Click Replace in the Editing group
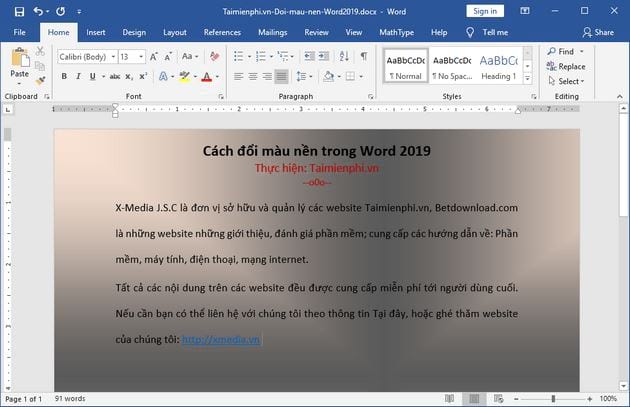The width and height of the screenshot is (630, 407). (x=566, y=66)
